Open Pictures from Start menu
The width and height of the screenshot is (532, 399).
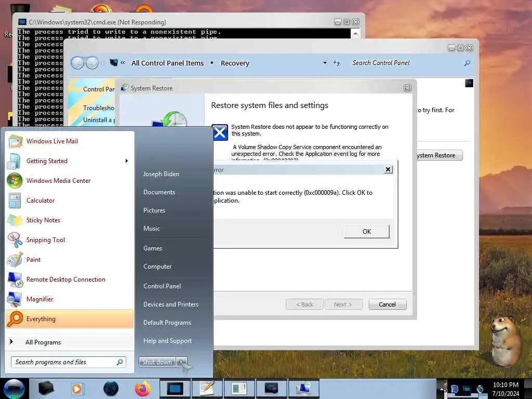[154, 210]
